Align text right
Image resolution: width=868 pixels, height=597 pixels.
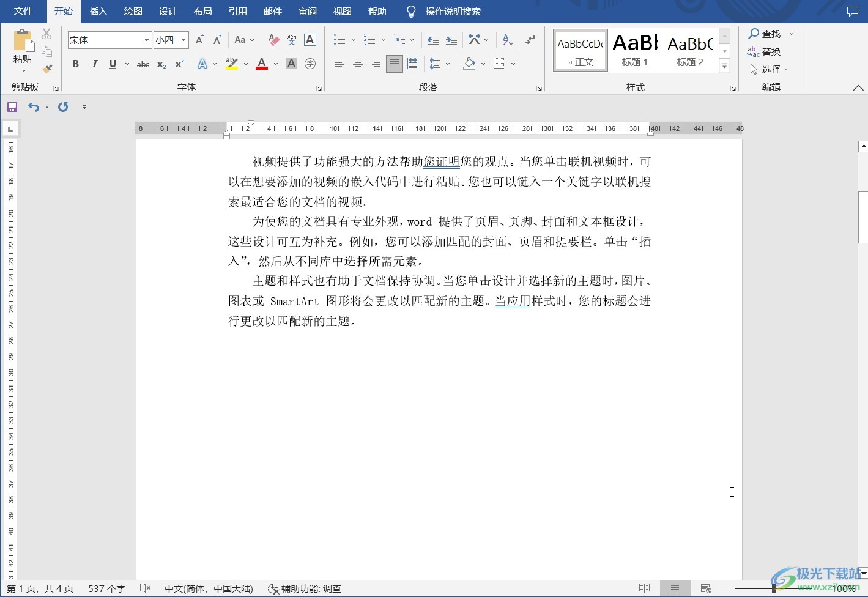(x=376, y=64)
